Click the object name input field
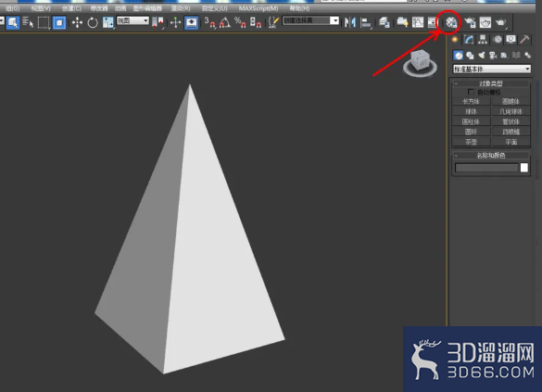This screenshot has width=542, height=392. pyautogui.click(x=486, y=168)
